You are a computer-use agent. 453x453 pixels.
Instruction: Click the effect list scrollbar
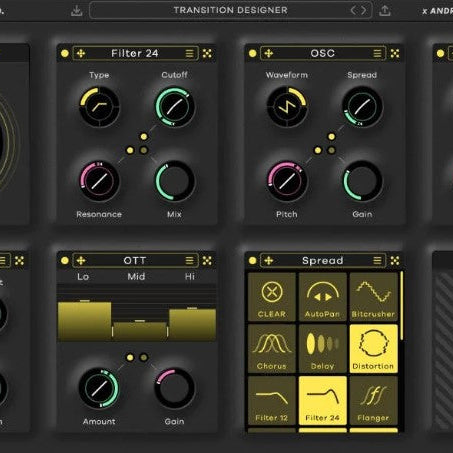tap(402, 306)
